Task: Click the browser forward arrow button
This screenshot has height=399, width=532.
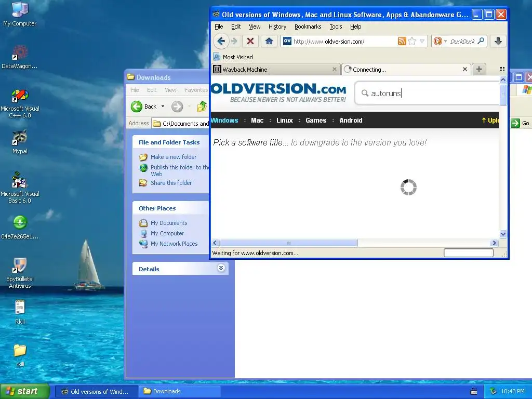Action: pos(234,42)
